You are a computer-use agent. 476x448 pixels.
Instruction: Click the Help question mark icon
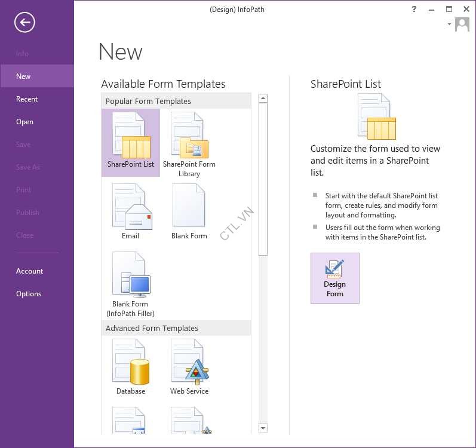[x=414, y=9]
